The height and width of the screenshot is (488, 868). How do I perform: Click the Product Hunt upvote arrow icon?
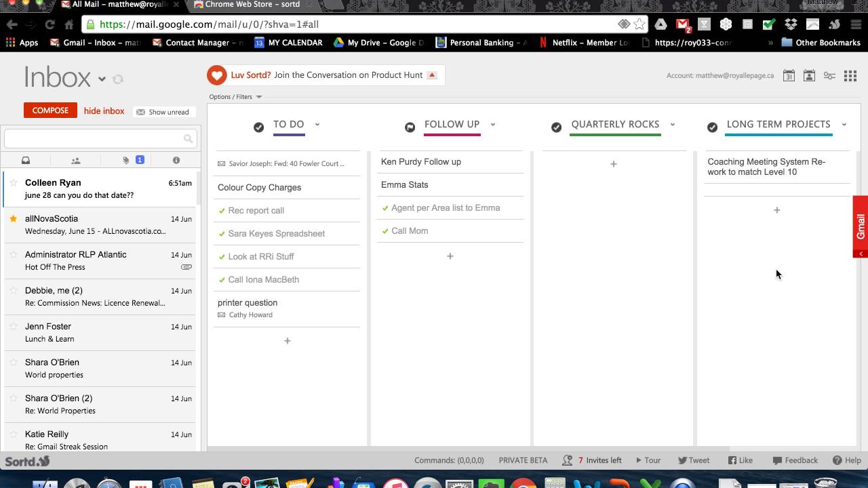tap(432, 75)
